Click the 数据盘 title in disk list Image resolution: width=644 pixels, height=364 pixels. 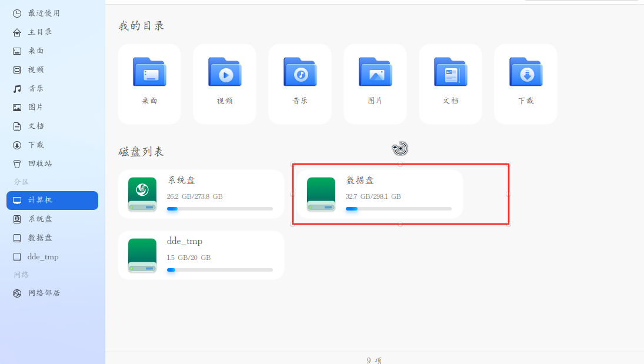click(360, 180)
